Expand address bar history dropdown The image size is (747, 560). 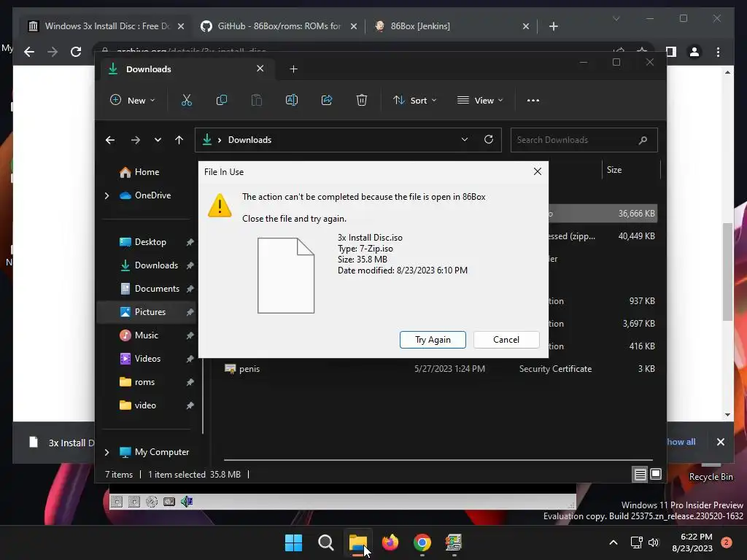point(465,139)
